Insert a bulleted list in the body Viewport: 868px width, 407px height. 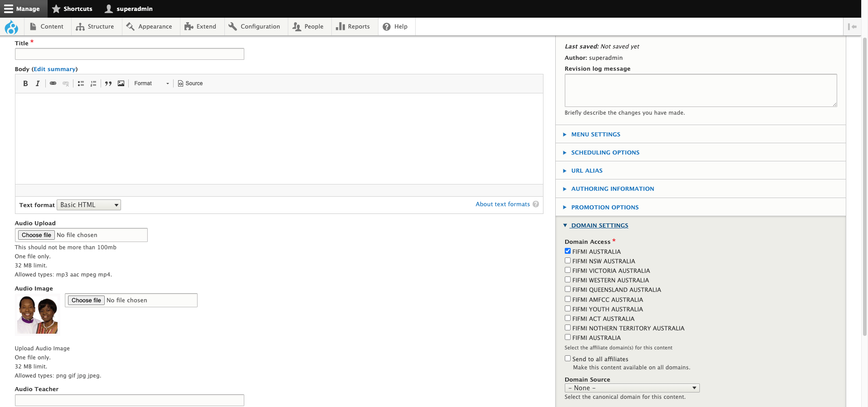click(81, 83)
